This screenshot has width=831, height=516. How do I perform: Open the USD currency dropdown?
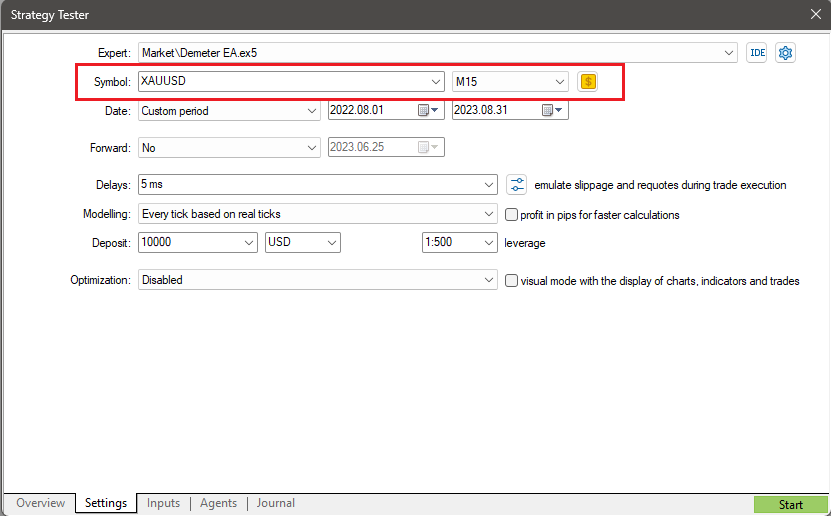coord(332,243)
